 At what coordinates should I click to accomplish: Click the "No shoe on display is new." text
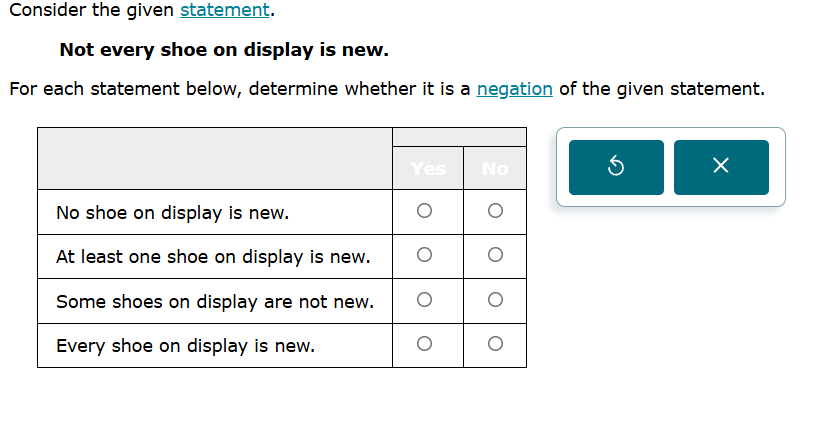(x=173, y=213)
